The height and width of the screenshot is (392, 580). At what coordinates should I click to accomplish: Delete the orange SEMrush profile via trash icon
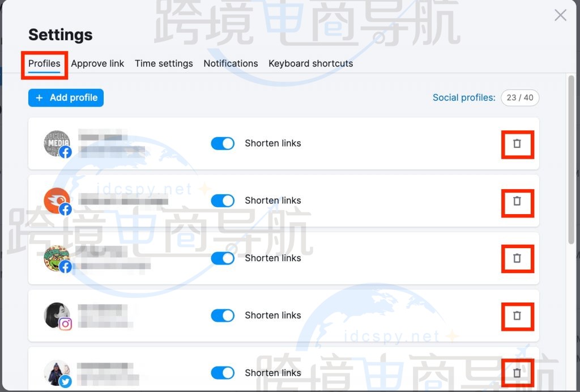[x=517, y=201]
